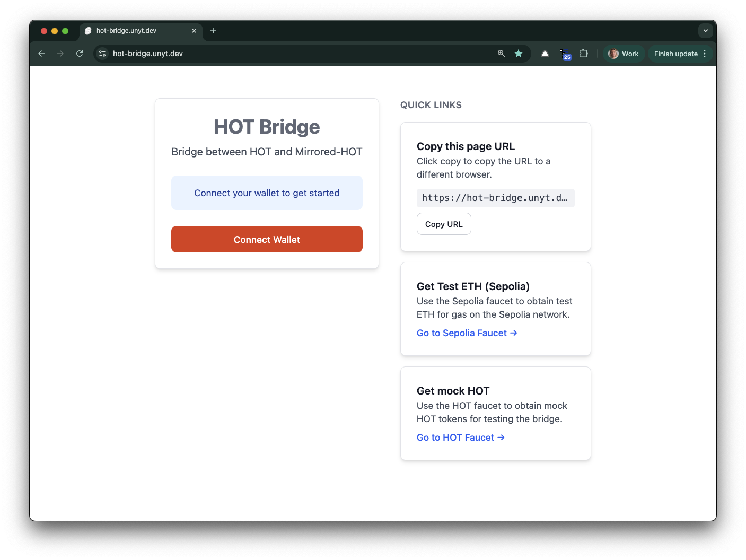The width and height of the screenshot is (746, 560).
Task: Reload the hot-bridge page
Action: [x=80, y=54]
